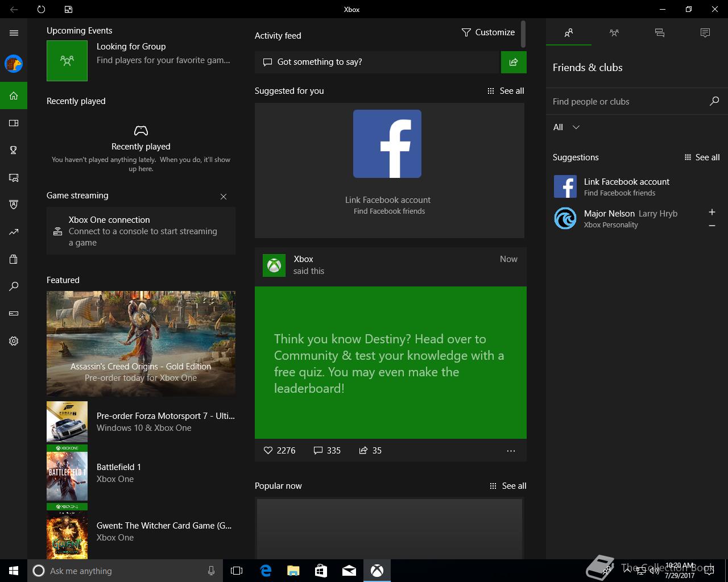Image resolution: width=728 pixels, height=582 pixels.
Task: Open Mail from taskbar
Action: [x=349, y=571]
